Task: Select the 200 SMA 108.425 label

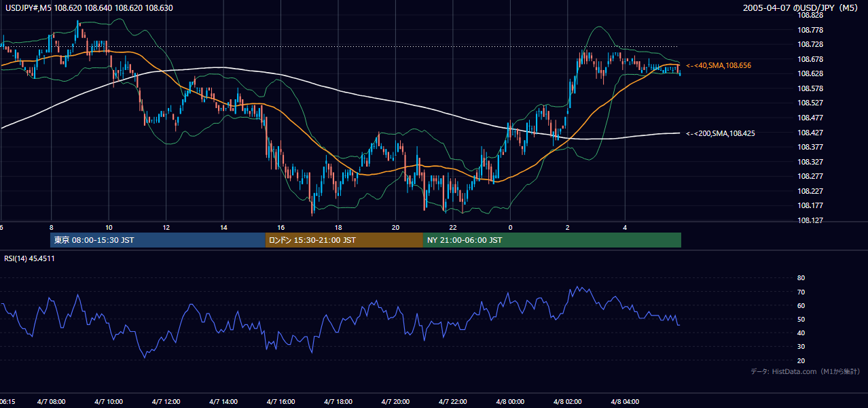Action: tap(720, 133)
